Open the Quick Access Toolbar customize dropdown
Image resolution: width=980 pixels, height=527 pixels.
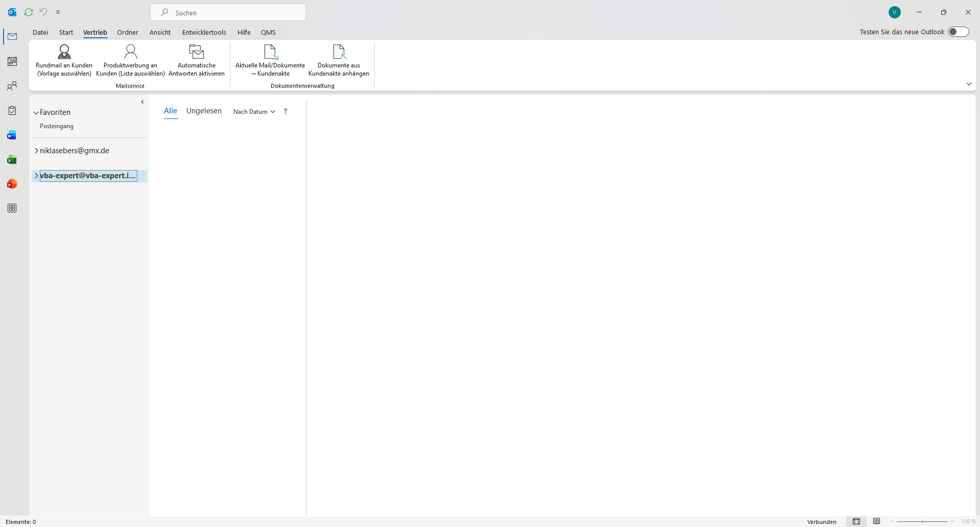click(x=58, y=12)
